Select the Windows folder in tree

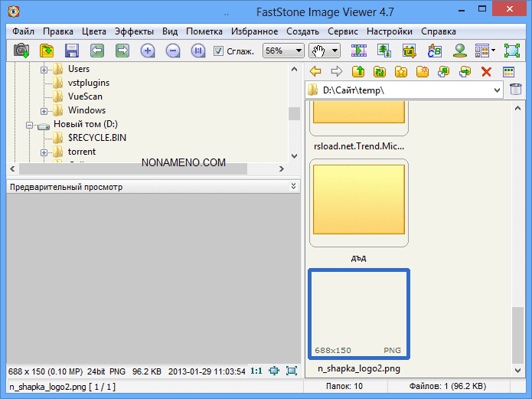(x=86, y=110)
